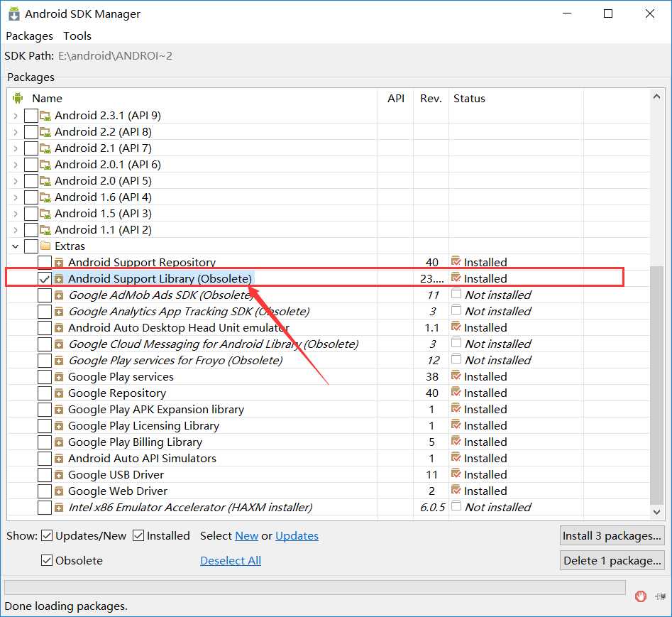Click the Google Repository package icon
Image resolution: width=672 pixels, height=617 pixels.
(59, 393)
